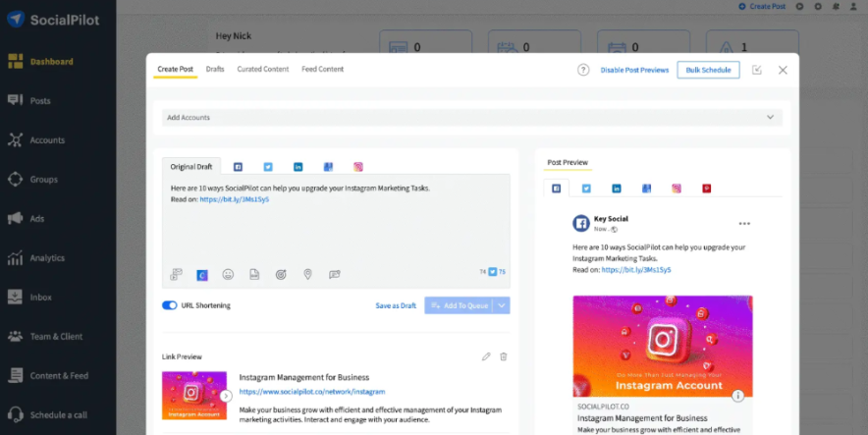Select the Post Preview tab
This screenshot has height=435, width=868.
point(568,162)
